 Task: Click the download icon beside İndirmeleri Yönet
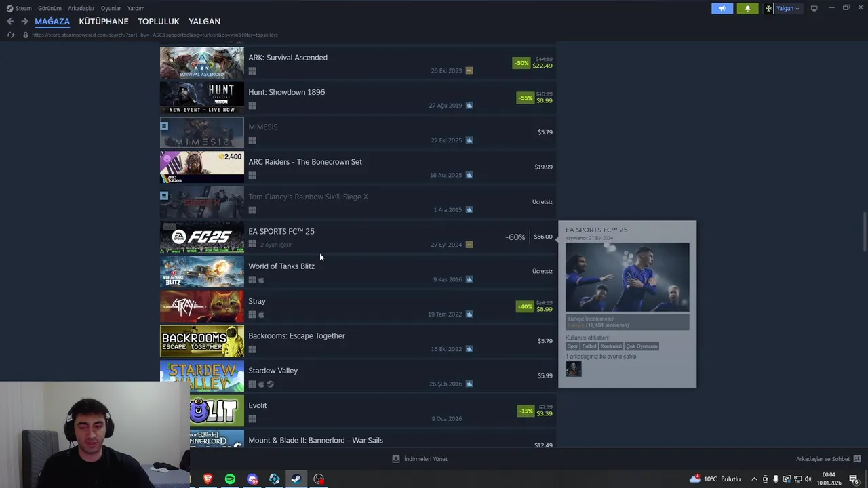pos(396,459)
